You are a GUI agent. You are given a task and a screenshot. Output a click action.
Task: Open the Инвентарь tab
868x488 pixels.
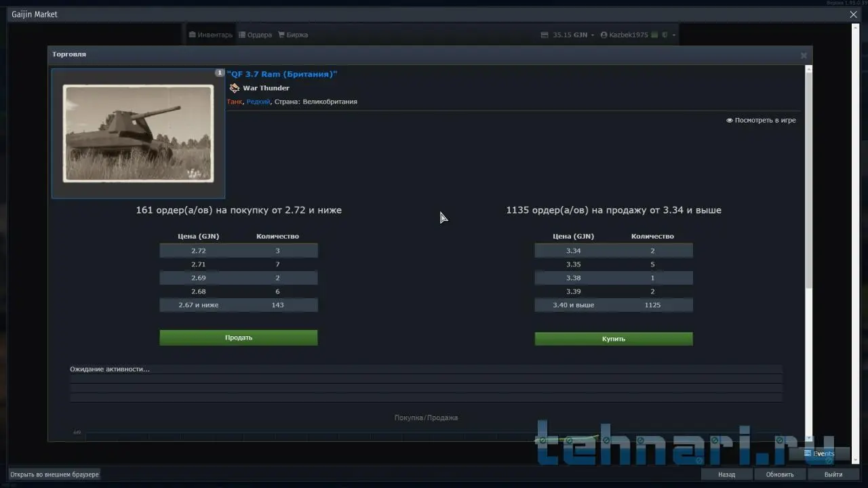pos(210,35)
